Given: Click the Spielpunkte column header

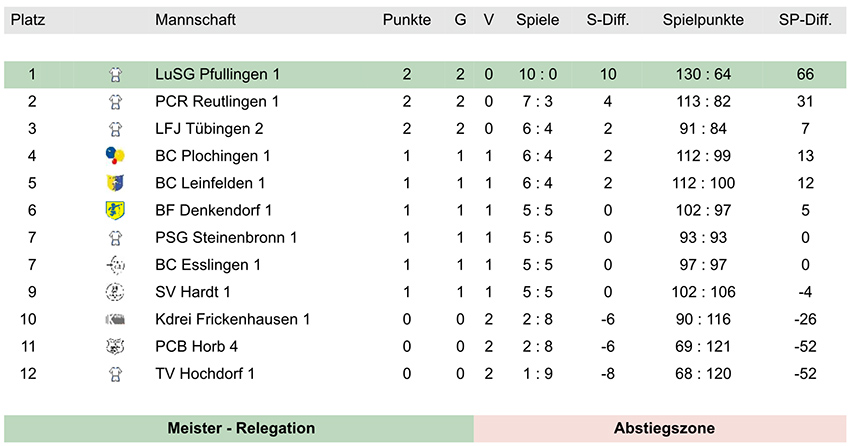Looking at the screenshot, I should pos(703,20).
